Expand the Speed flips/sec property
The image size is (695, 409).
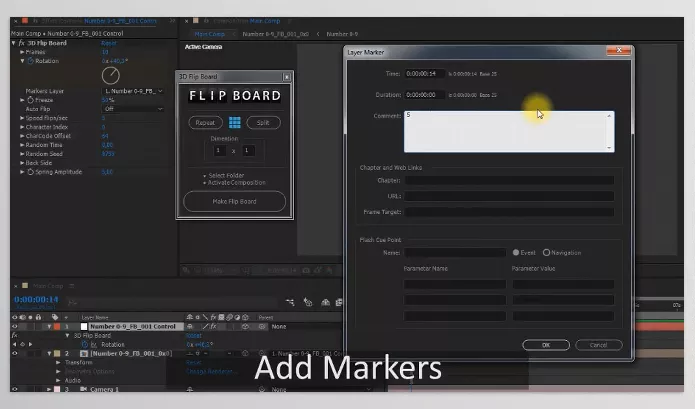click(22, 118)
